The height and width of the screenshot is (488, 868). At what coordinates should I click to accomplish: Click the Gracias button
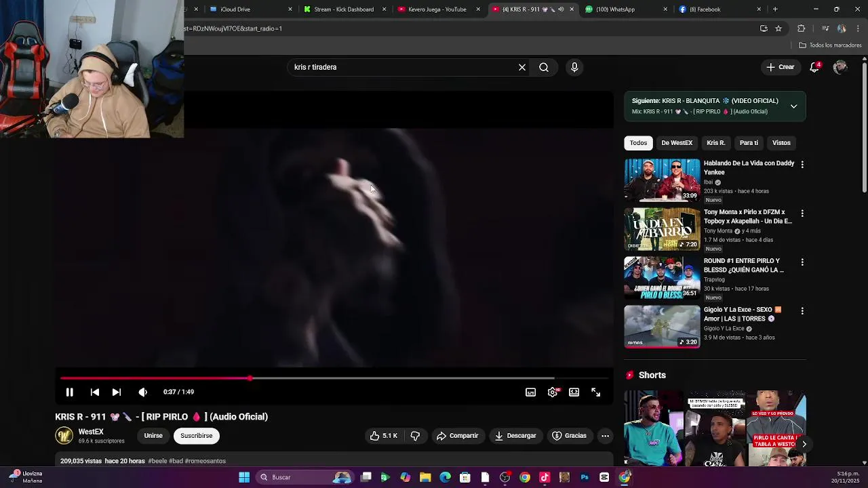point(569,436)
